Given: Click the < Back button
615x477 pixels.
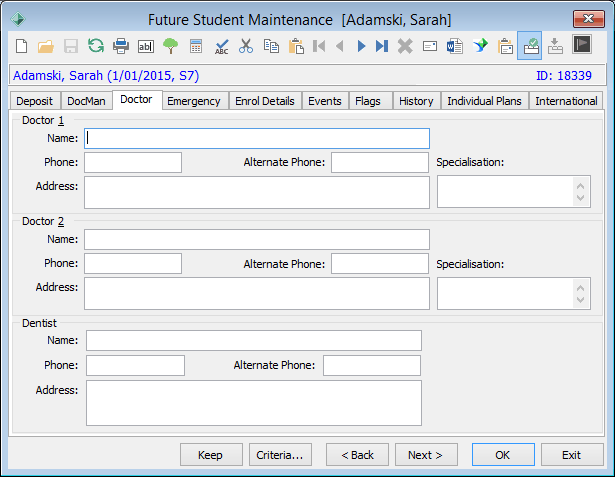Looking at the screenshot, I should [357, 455].
